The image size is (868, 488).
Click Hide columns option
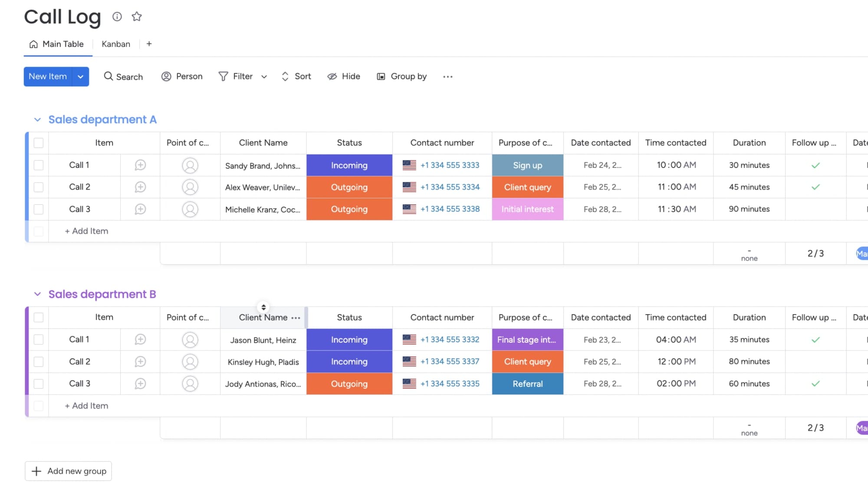click(344, 76)
